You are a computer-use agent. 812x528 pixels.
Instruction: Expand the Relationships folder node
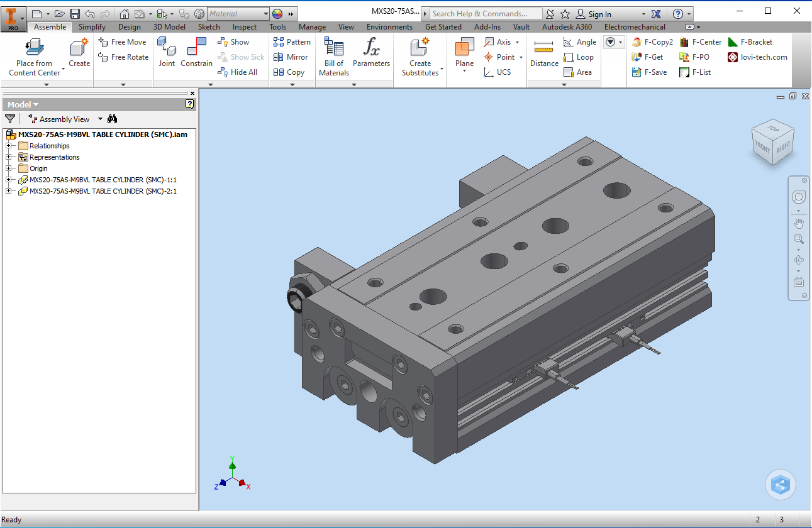9,146
